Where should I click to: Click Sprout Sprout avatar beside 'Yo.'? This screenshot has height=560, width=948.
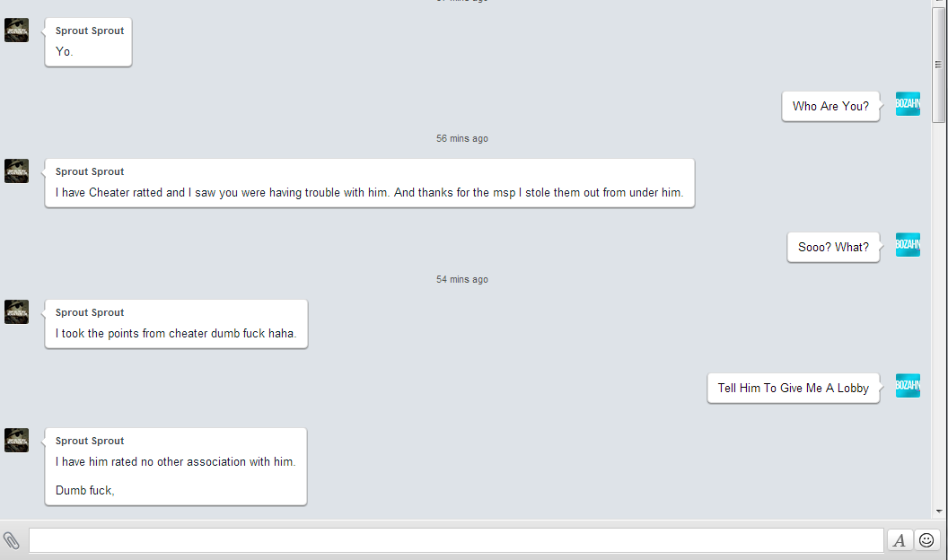click(16, 31)
